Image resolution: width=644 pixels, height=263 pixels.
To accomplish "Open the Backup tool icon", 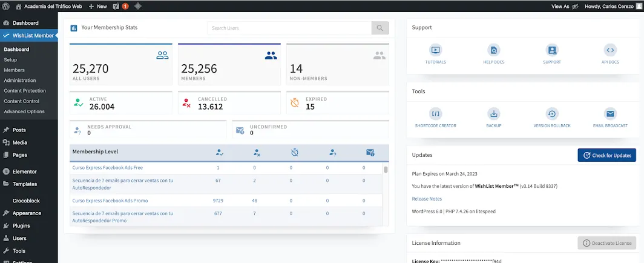I will tap(494, 114).
